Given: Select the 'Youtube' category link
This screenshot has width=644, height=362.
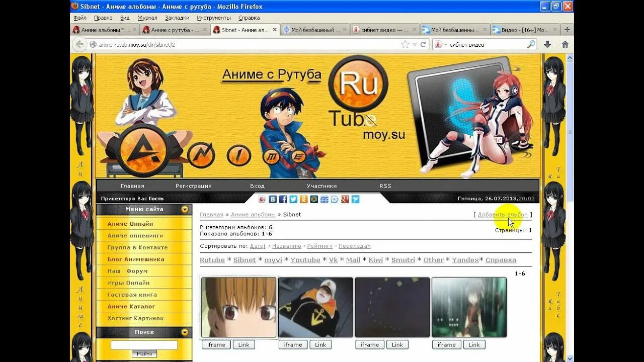Looking at the screenshot, I should click(x=305, y=260).
